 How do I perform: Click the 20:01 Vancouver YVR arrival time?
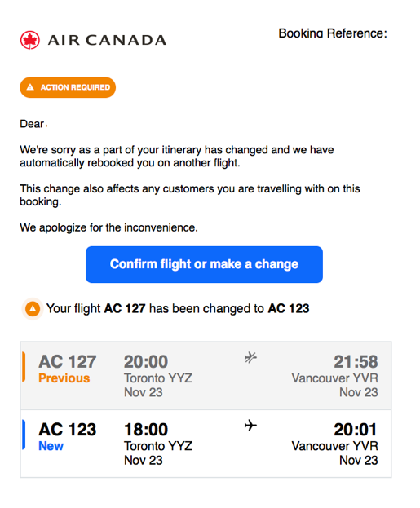pyautogui.click(x=356, y=430)
